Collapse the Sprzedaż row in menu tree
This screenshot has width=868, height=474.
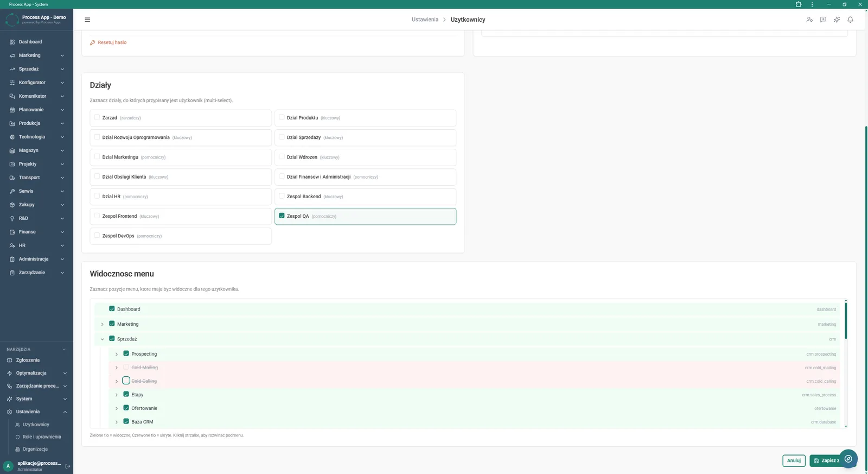(x=102, y=339)
